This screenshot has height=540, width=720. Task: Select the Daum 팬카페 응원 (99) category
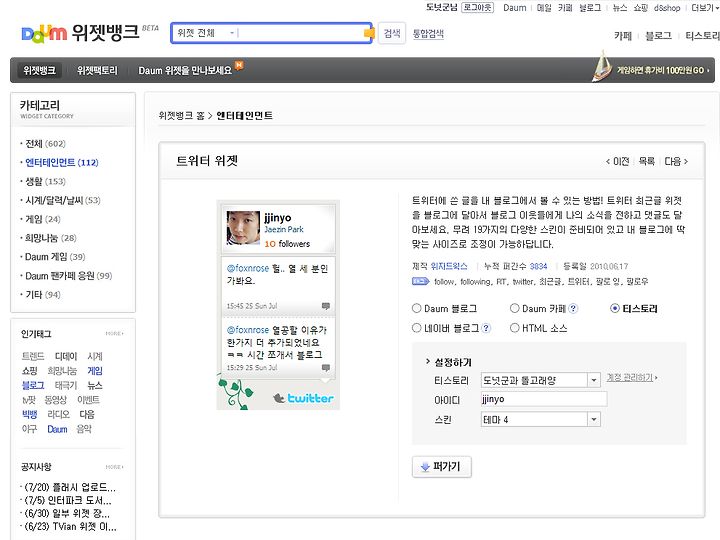point(68,276)
